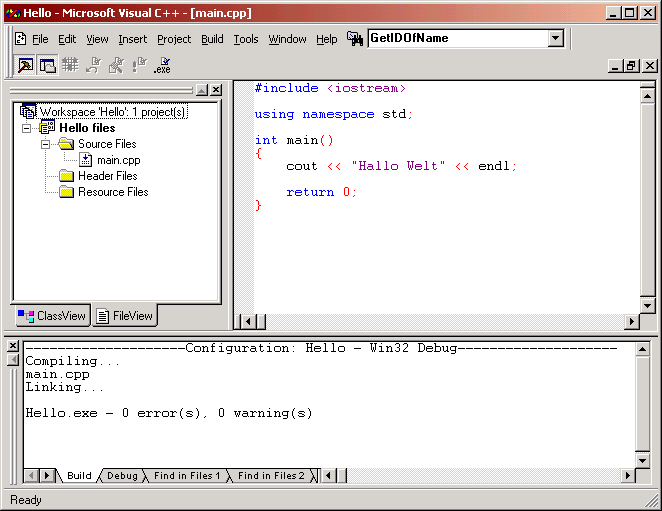662x511 pixels.
Task: Click the editor horizontal scrollbar left arrow
Action: click(247, 321)
